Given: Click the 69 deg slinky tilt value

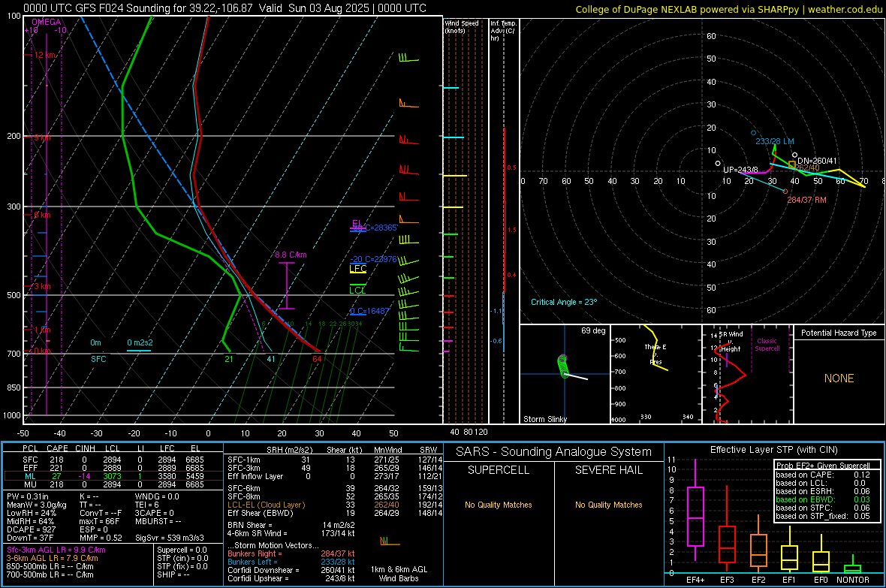Looking at the screenshot, I should 593,330.
